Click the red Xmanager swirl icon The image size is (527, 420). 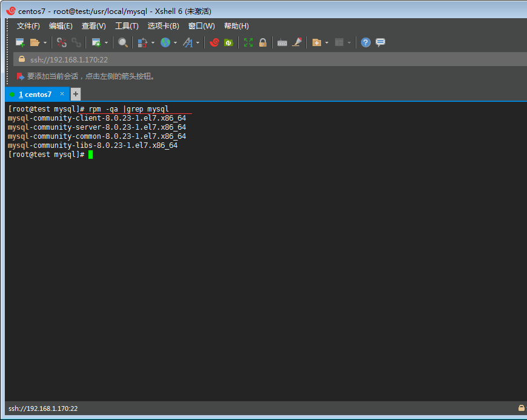coord(214,42)
